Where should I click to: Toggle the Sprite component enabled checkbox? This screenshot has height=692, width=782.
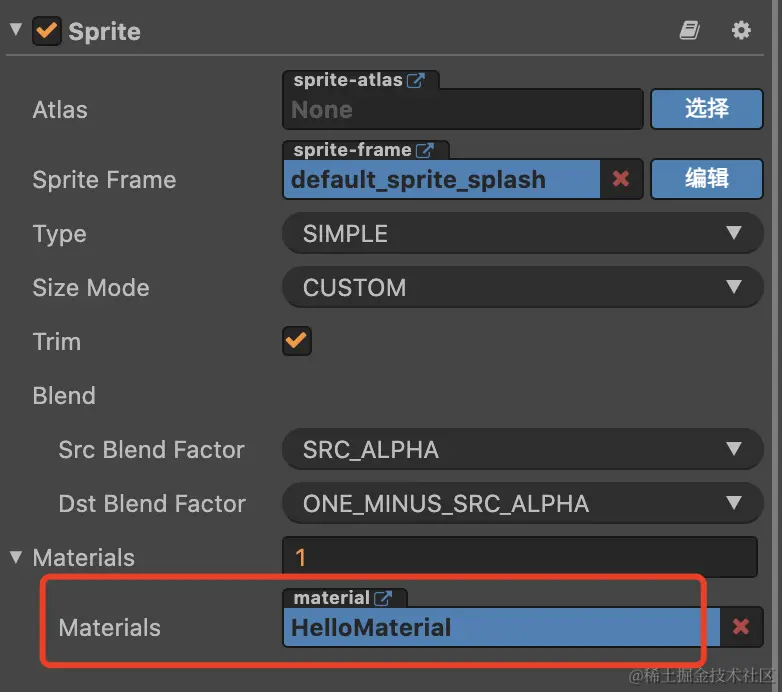(46, 31)
